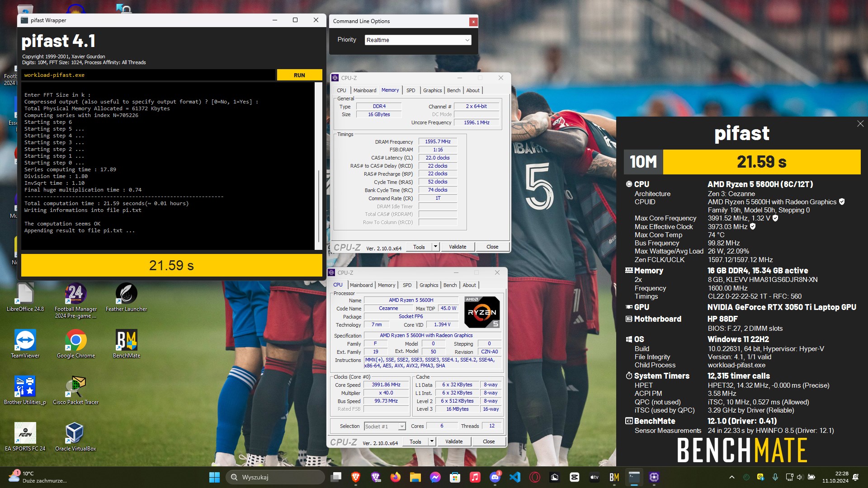Open the weather widget showing 10°C
Image resolution: width=868 pixels, height=488 pixels.
(x=37, y=477)
